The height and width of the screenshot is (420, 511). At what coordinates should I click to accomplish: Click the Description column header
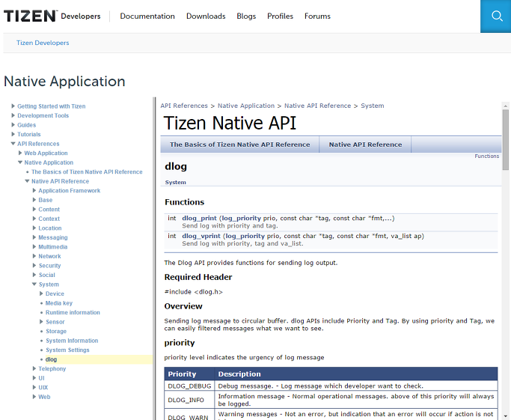[356, 374]
